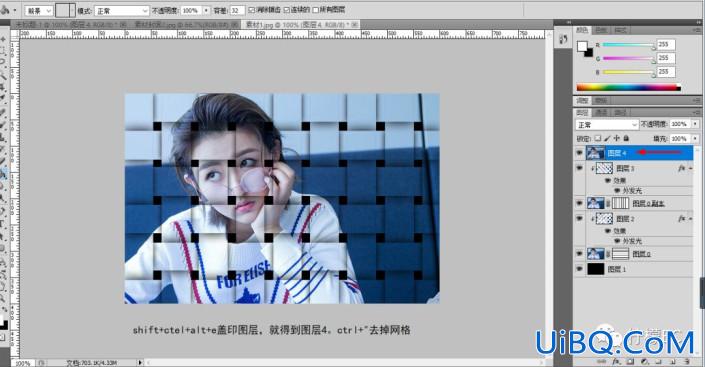This screenshot has width=705, height=367.
Task: Click lock image pixels brush icon
Action: click(607, 138)
